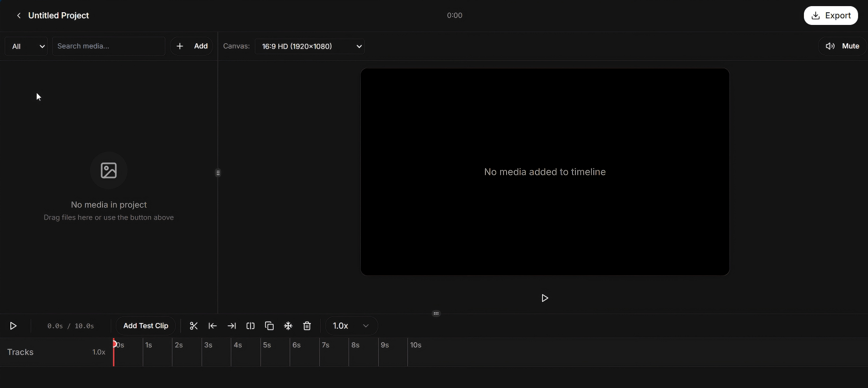Click the Tracks label

20,352
